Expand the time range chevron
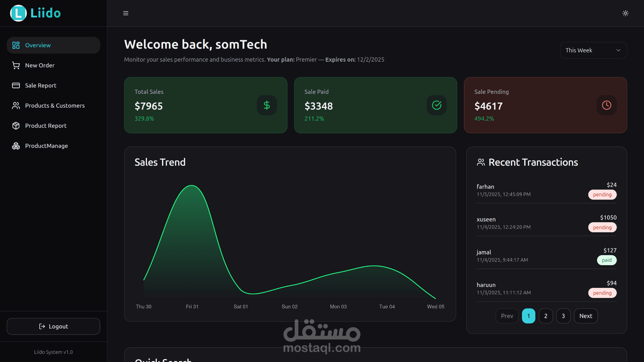644x362 pixels. click(619, 50)
